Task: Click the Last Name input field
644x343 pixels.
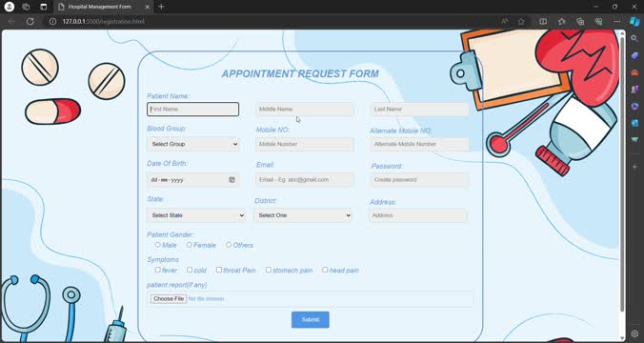Action: [419, 110]
